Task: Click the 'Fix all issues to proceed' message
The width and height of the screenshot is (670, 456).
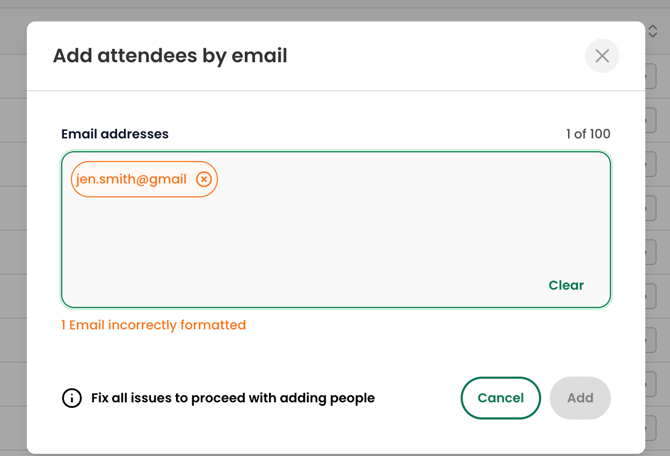Action: pyautogui.click(x=233, y=398)
